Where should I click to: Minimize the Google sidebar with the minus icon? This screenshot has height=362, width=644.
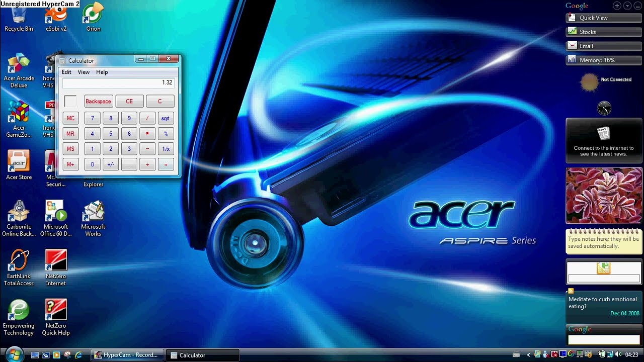(637, 6)
